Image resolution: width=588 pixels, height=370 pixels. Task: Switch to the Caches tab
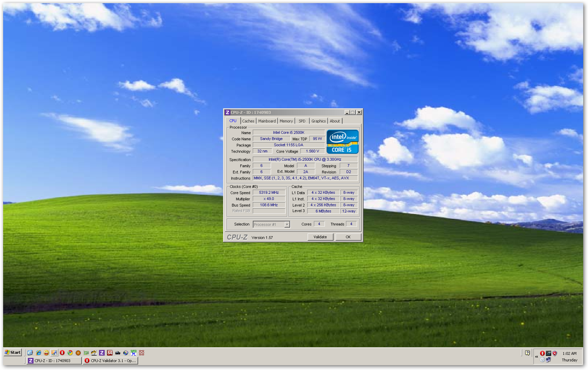(248, 121)
